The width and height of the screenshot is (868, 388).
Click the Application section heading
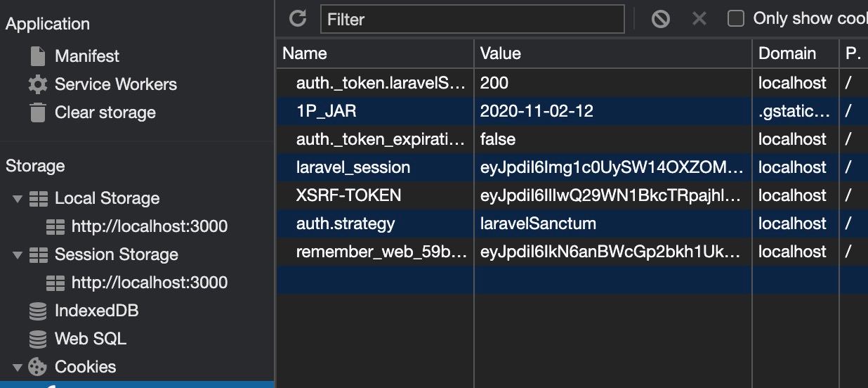coord(48,24)
